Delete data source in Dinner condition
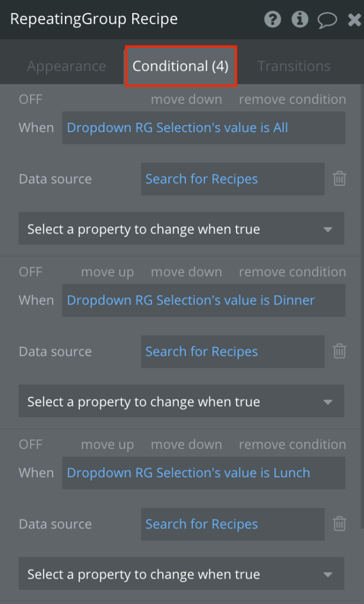The width and height of the screenshot is (364, 604). pyautogui.click(x=340, y=352)
